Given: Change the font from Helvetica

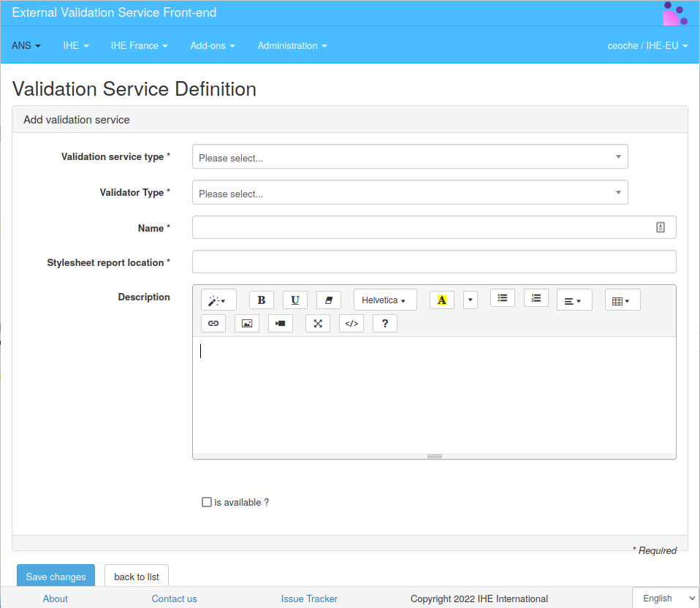Looking at the screenshot, I should pyautogui.click(x=385, y=300).
